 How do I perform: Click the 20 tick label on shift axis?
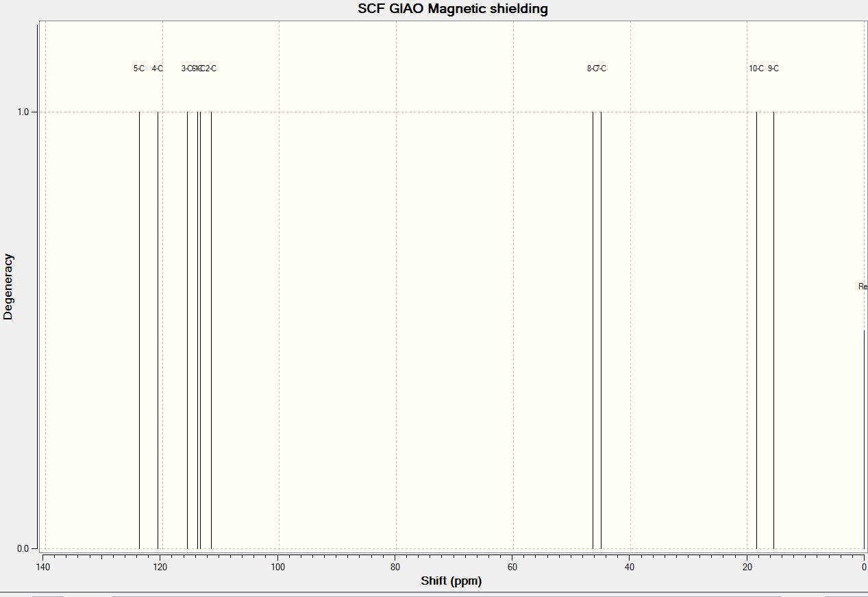point(747,567)
